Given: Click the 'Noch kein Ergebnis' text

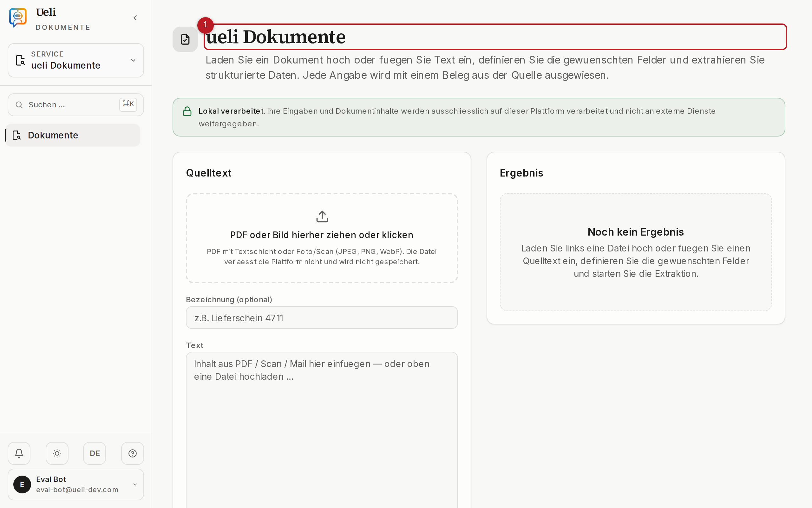Looking at the screenshot, I should coord(636,232).
